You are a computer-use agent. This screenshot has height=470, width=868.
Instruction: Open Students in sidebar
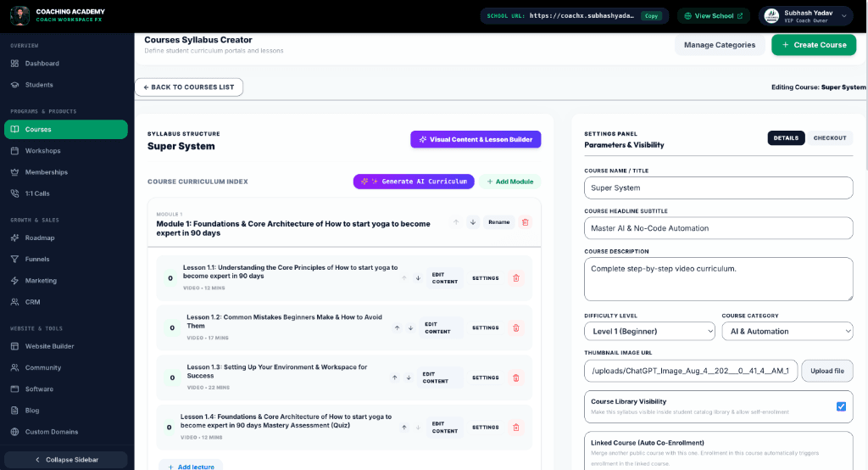tap(66, 85)
